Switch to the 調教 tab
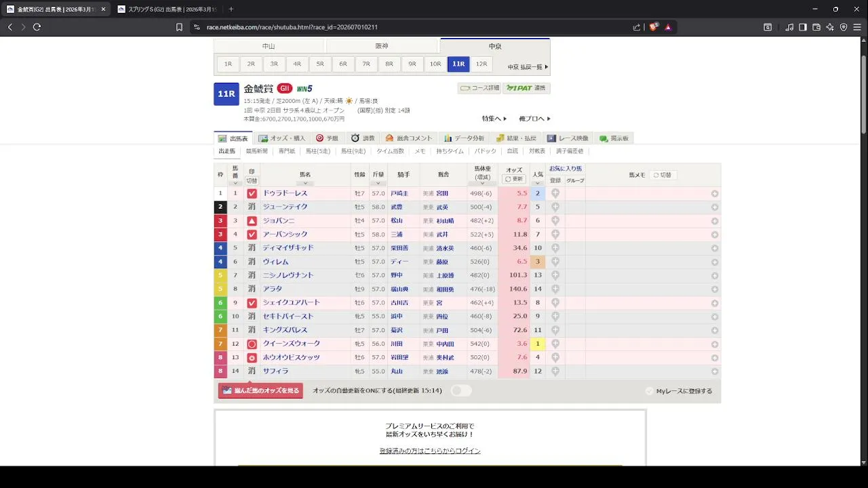Image resolution: width=868 pixels, height=488 pixels. click(x=363, y=138)
